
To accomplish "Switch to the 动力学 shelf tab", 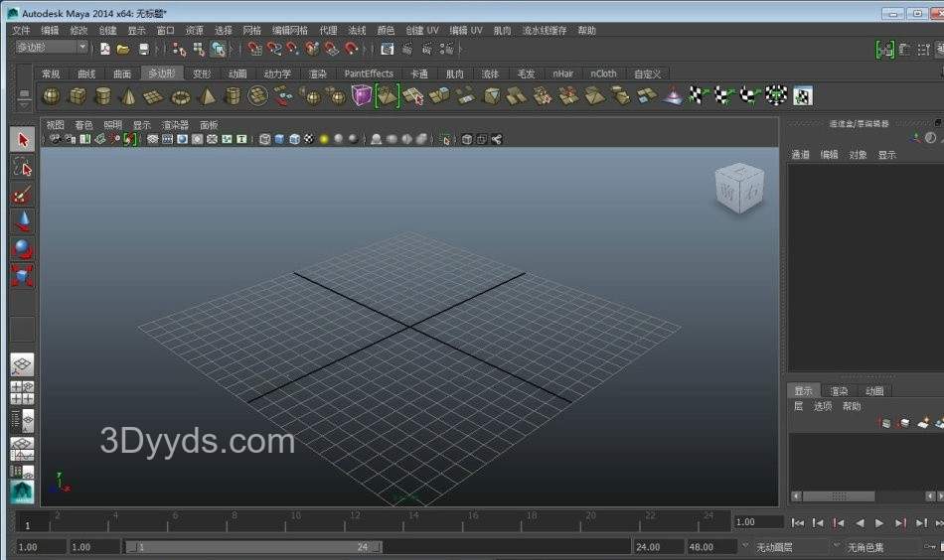I will tap(277, 73).
